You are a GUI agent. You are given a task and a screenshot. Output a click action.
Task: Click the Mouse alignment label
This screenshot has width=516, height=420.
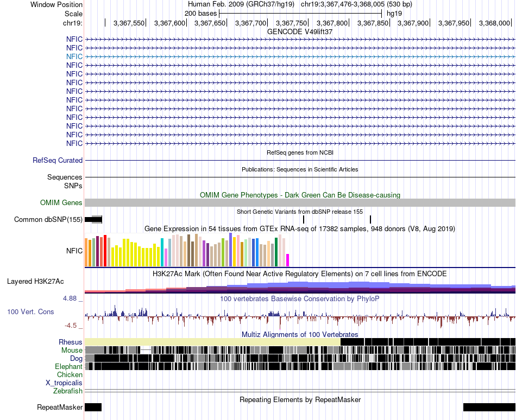[72, 351]
